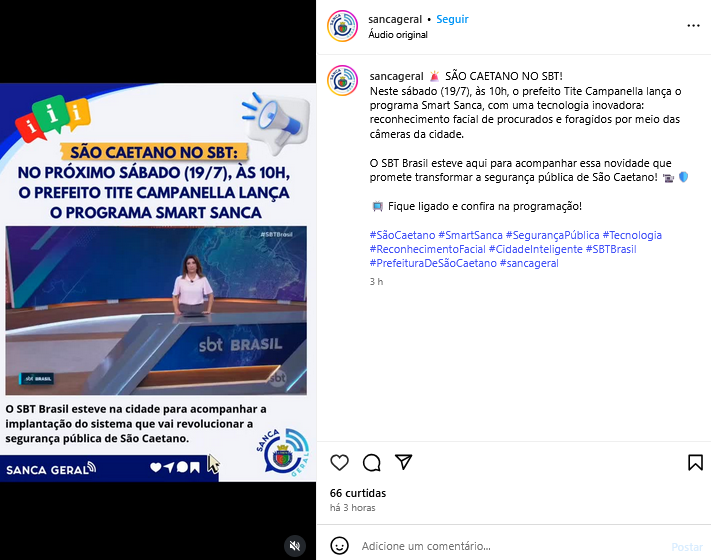Save post using bookmark icon
The height and width of the screenshot is (560, 711).
(x=695, y=463)
